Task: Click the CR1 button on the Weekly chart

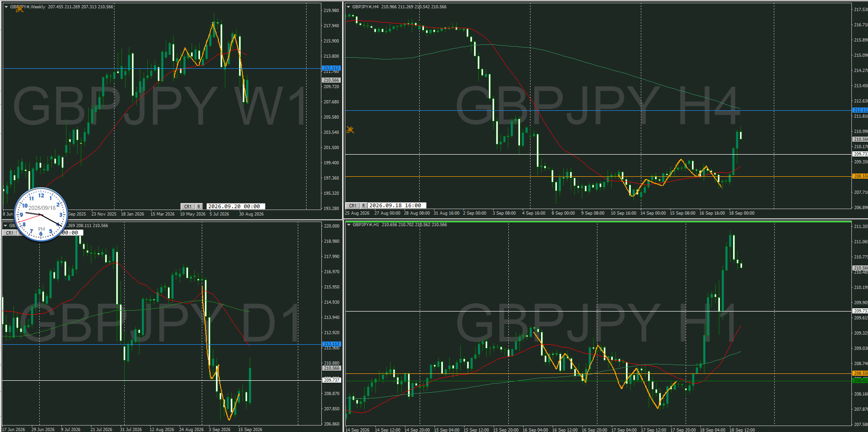Action: (x=188, y=207)
